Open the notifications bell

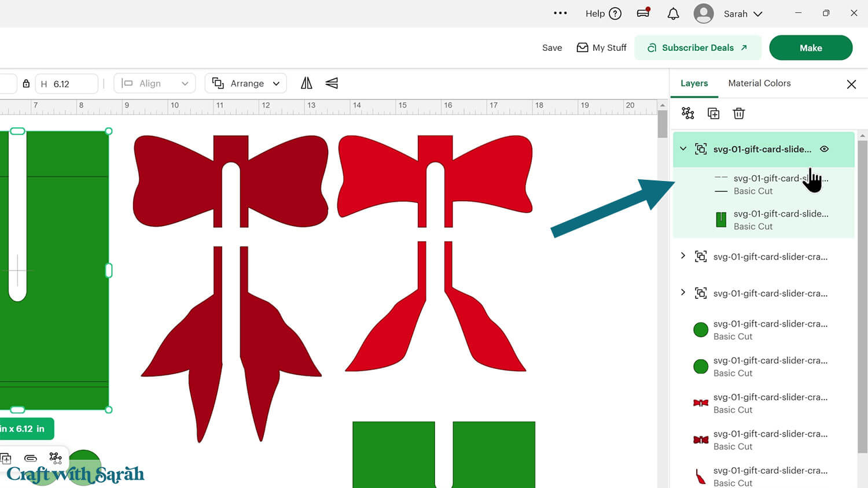point(673,14)
